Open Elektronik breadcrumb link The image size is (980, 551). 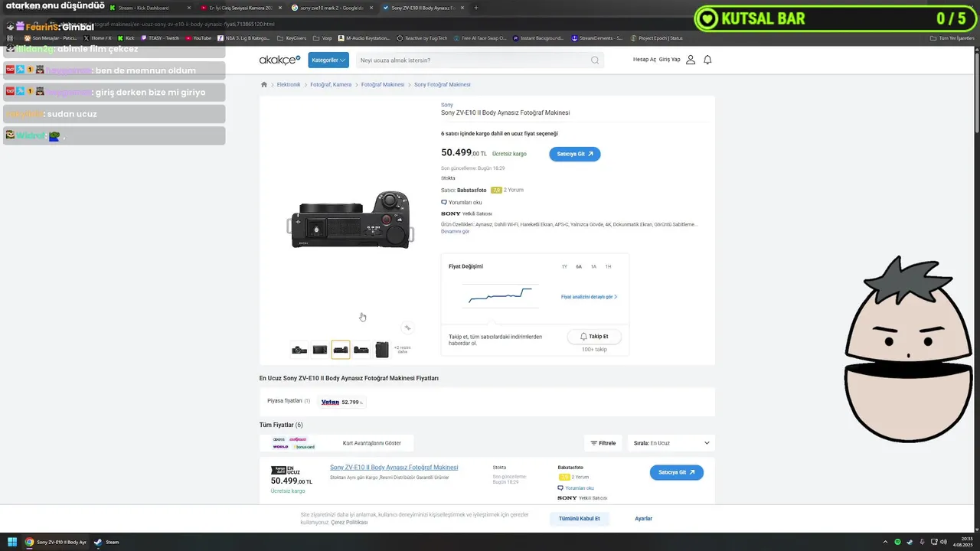click(x=289, y=85)
